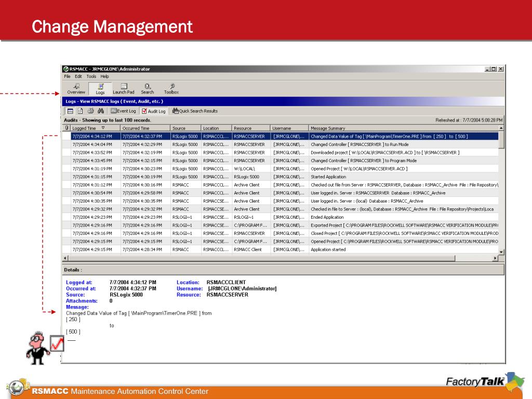
Task: Select the Exported Project row
Action: tap(280, 225)
